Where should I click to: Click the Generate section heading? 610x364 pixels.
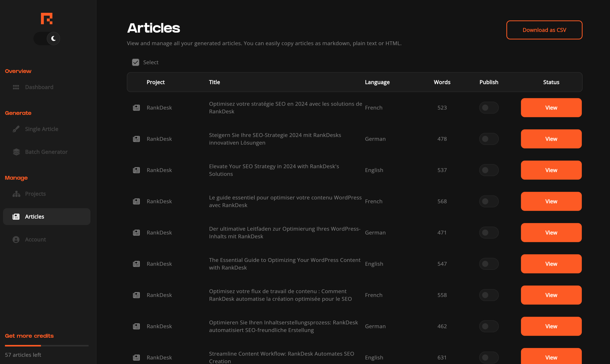(x=18, y=113)
